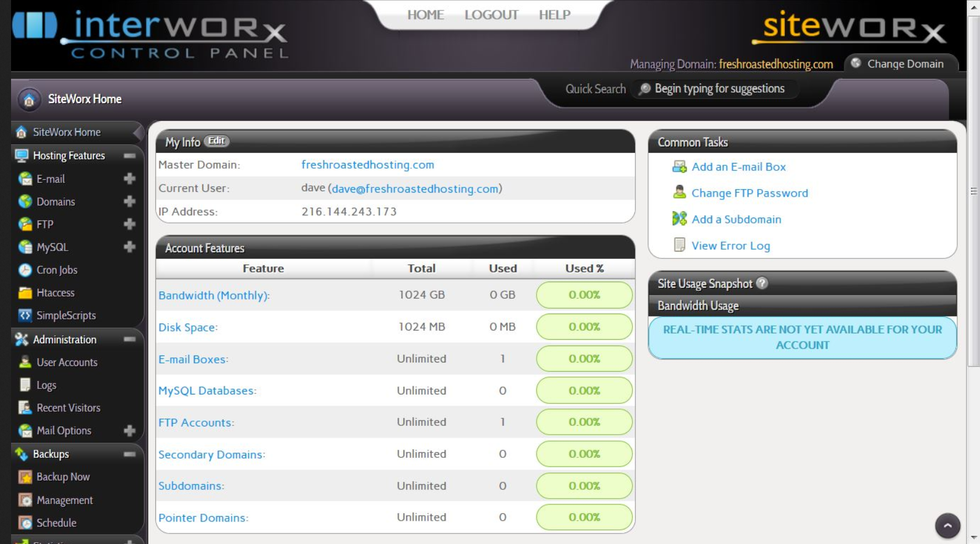The image size is (980, 544).
Task: Open the Site Usage Snapshot help icon
Action: tap(762, 283)
